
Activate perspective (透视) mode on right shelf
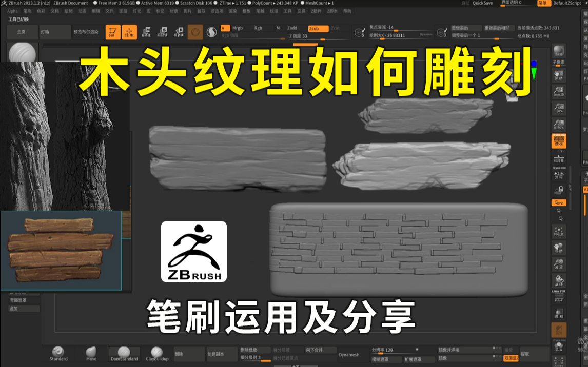pos(559,141)
